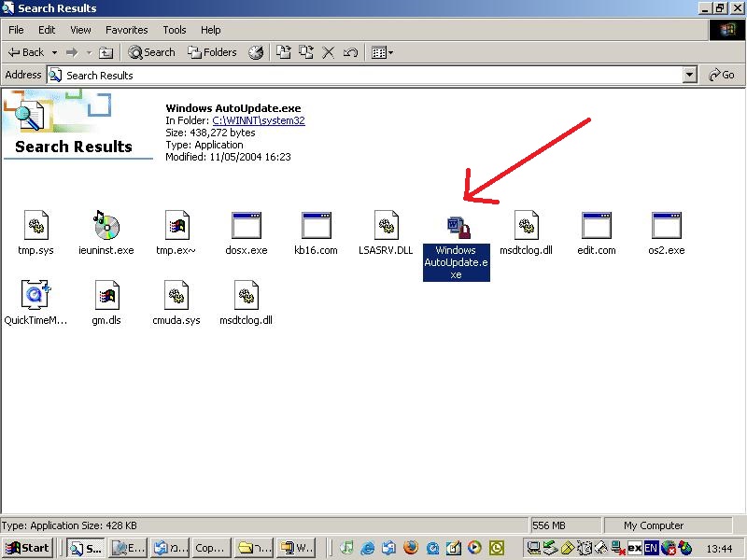Delete the selected file via toolbar
The width and height of the screenshot is (747, 560).
tap(329, 52)
